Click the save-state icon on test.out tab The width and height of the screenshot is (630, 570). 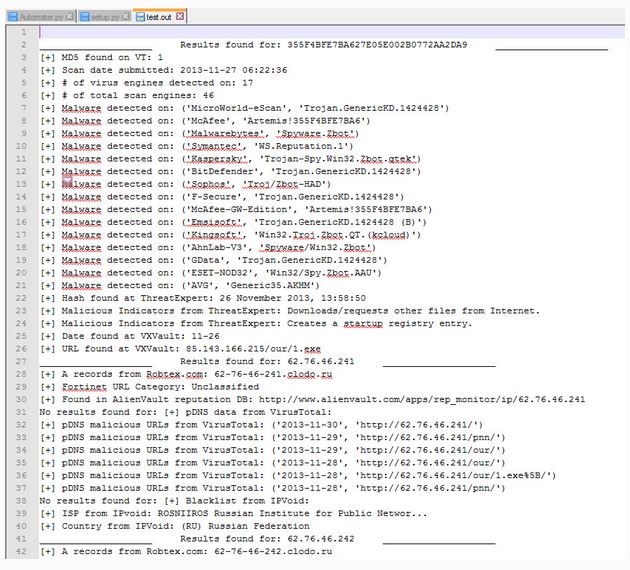point(140,17)
